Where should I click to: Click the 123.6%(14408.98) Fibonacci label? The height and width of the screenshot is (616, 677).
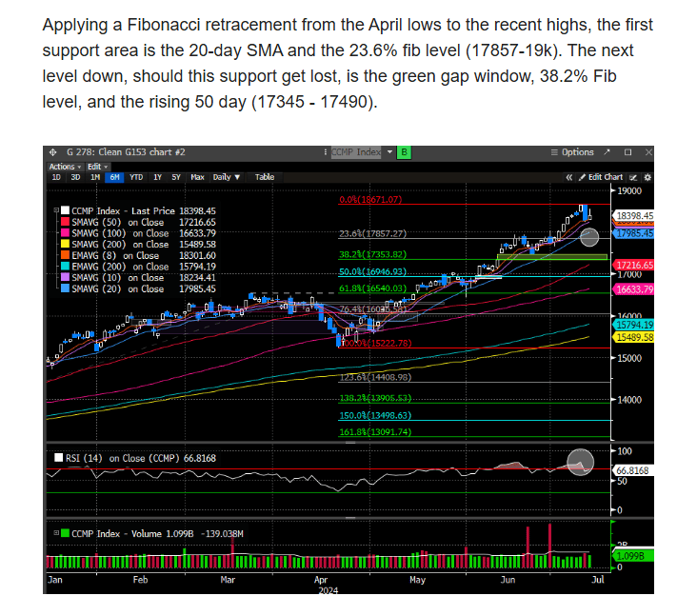pyautogui.click(x=375, y=377)
